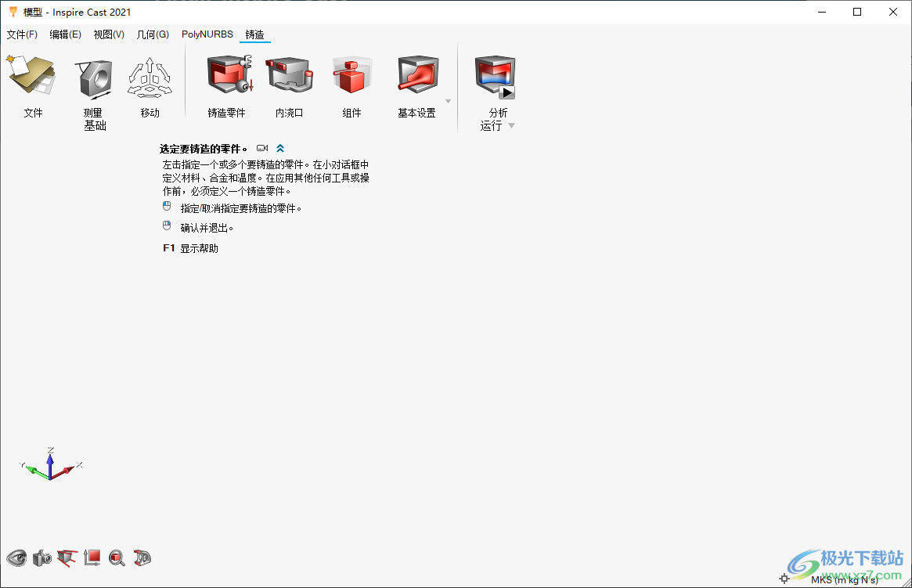The image size is (912, 588).
Task: Click the display mode icon
Action: (142, 558)
